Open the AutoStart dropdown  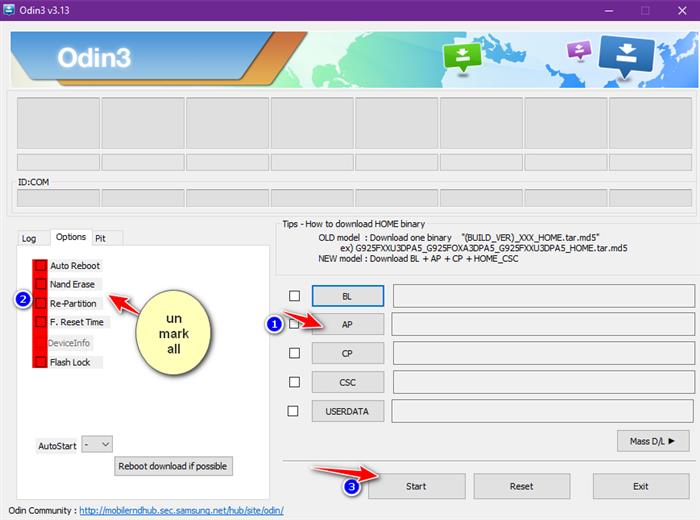pos(97,445)
